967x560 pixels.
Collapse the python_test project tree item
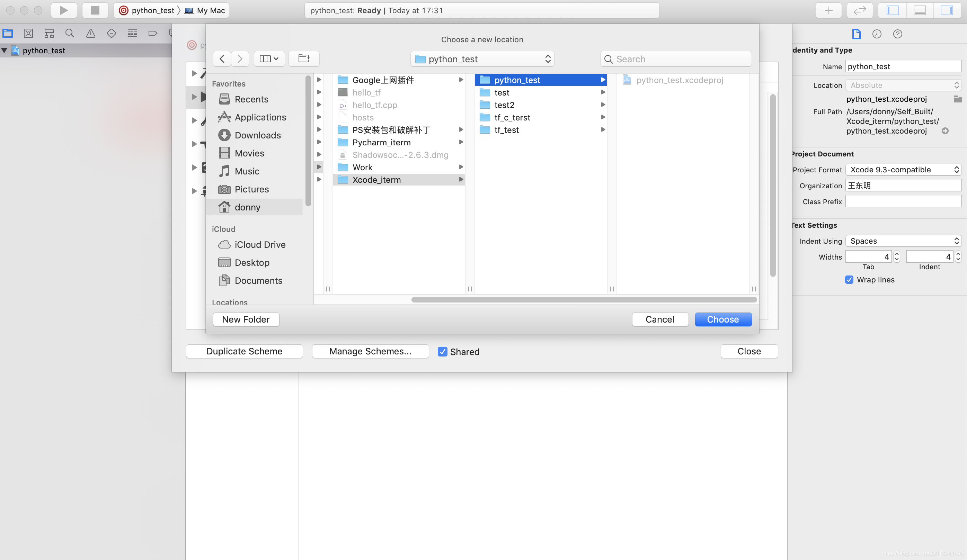coord(4,50)
